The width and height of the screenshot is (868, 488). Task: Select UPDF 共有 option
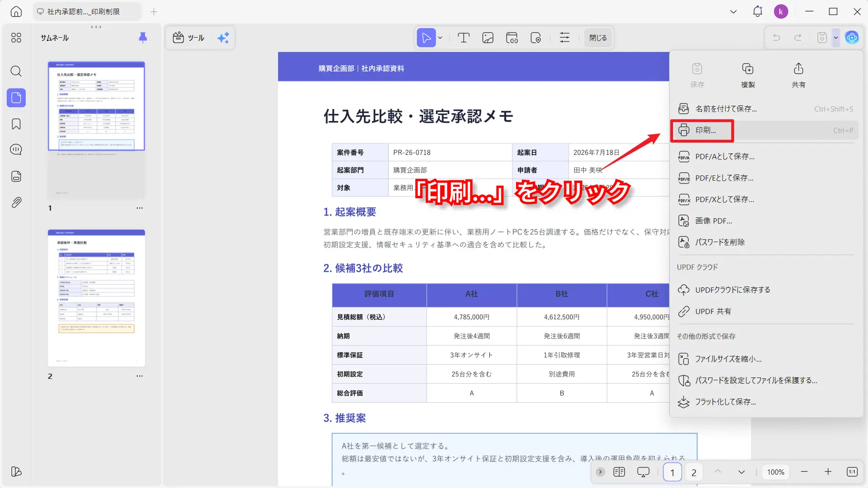[766, 311]
